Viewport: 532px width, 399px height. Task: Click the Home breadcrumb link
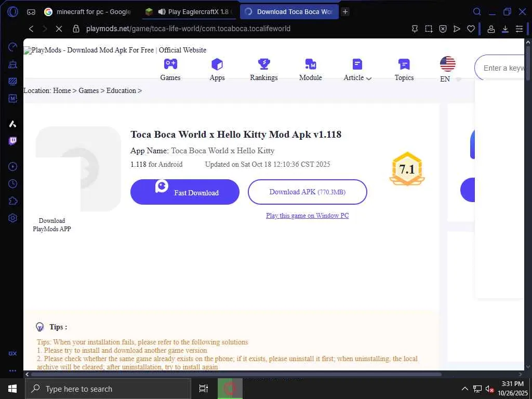tap(62, 90)
